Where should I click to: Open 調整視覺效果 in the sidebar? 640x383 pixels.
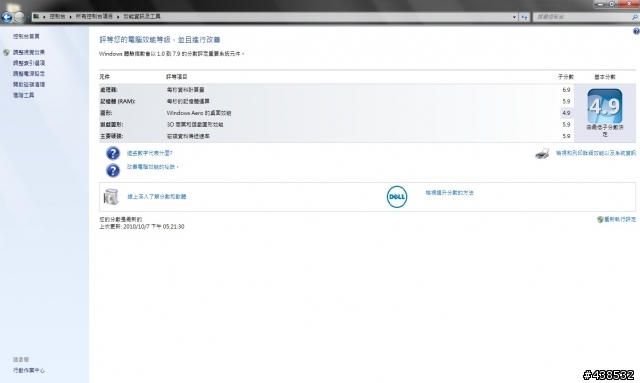pyautogui.click(x=29, y=53)
